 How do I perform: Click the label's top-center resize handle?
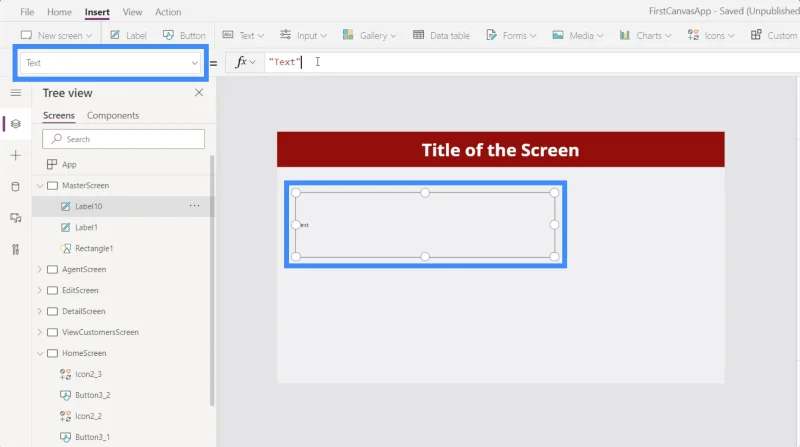point(425,192)
